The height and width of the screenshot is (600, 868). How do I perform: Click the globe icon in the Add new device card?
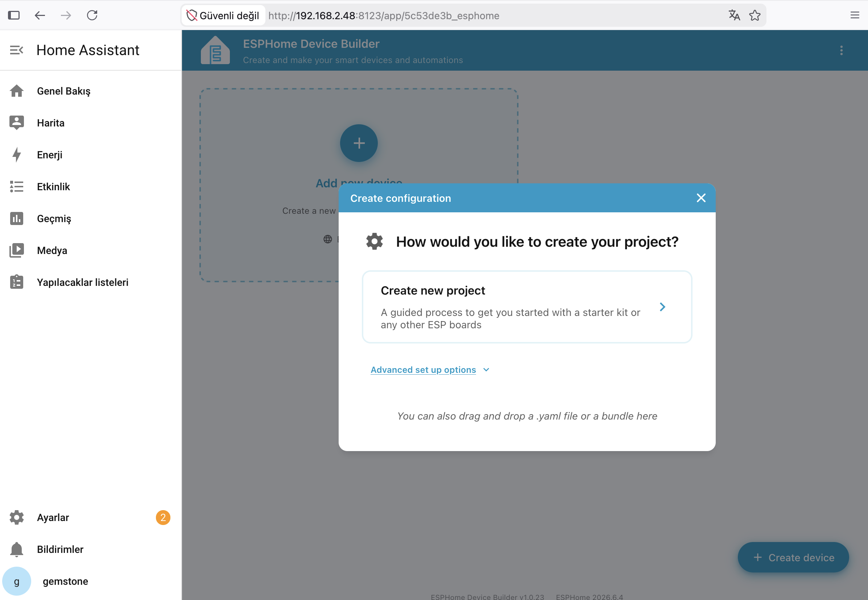coord(328,239)
